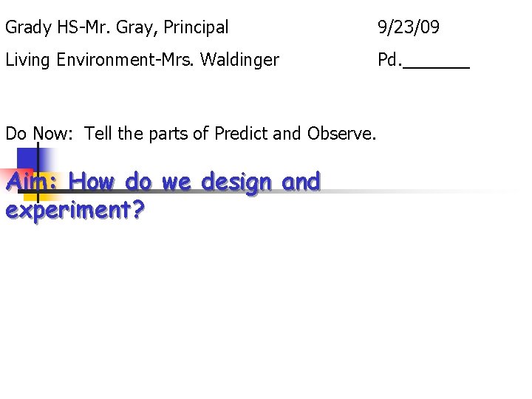Image resolution: width=532 pixels, height=399 pixels.
Task: Click the word "design" in the title
Action: click(x=238, y=181)
